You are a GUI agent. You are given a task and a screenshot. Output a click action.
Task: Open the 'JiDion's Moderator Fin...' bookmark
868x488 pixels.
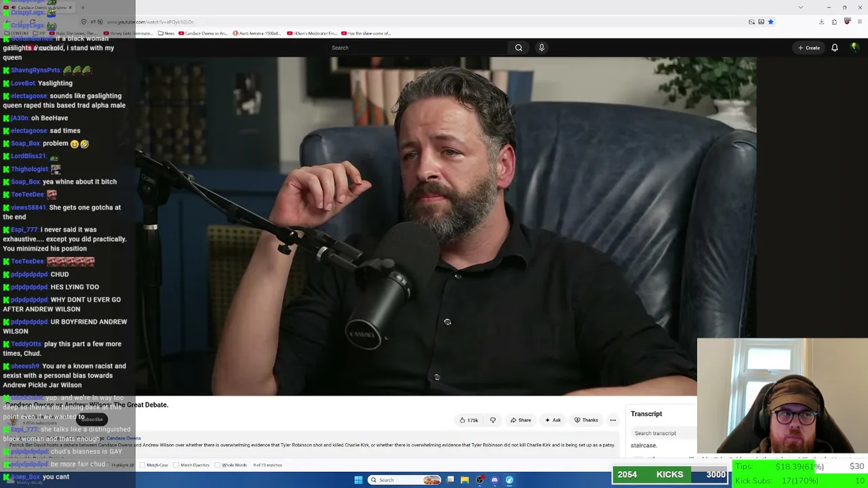[311, 33]
